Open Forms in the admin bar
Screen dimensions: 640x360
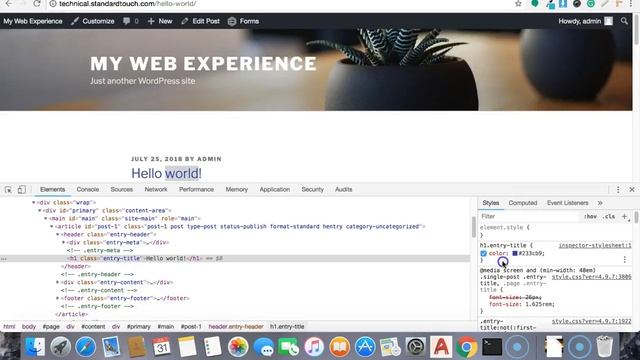click(x=243, y=21)
